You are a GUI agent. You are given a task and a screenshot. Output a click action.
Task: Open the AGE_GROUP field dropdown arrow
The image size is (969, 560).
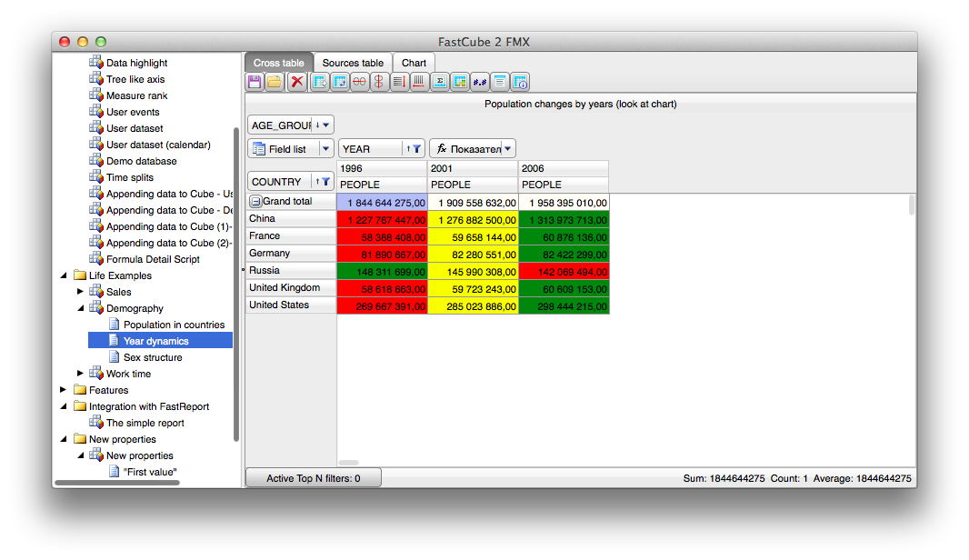326,125
